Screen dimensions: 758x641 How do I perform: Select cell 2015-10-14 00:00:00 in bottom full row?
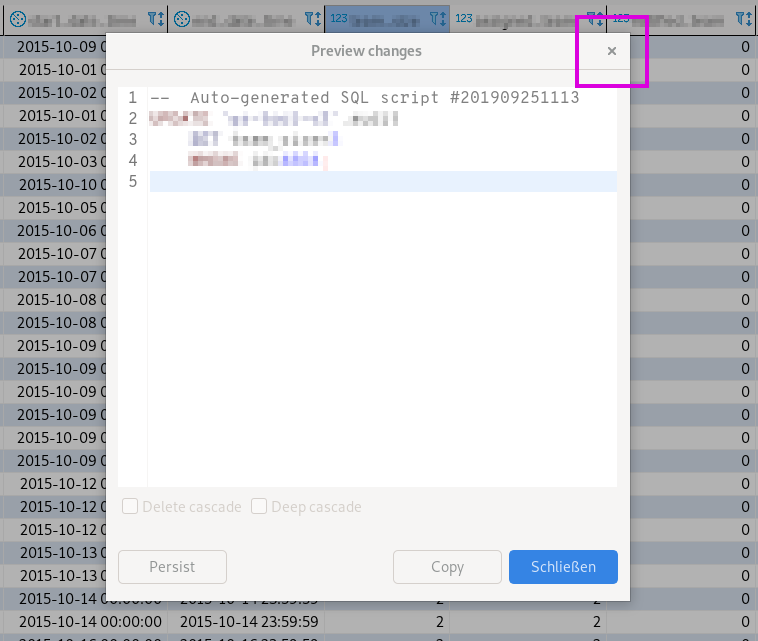click(x=90, y=621)
